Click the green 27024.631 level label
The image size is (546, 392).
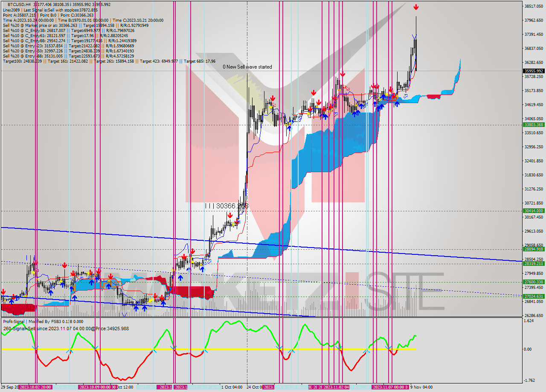click(534, 297)
